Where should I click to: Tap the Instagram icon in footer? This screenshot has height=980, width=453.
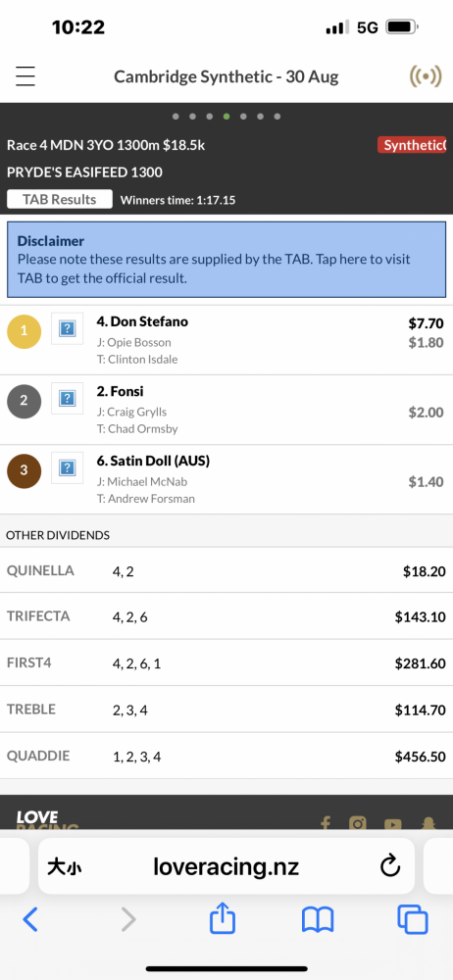358,824
